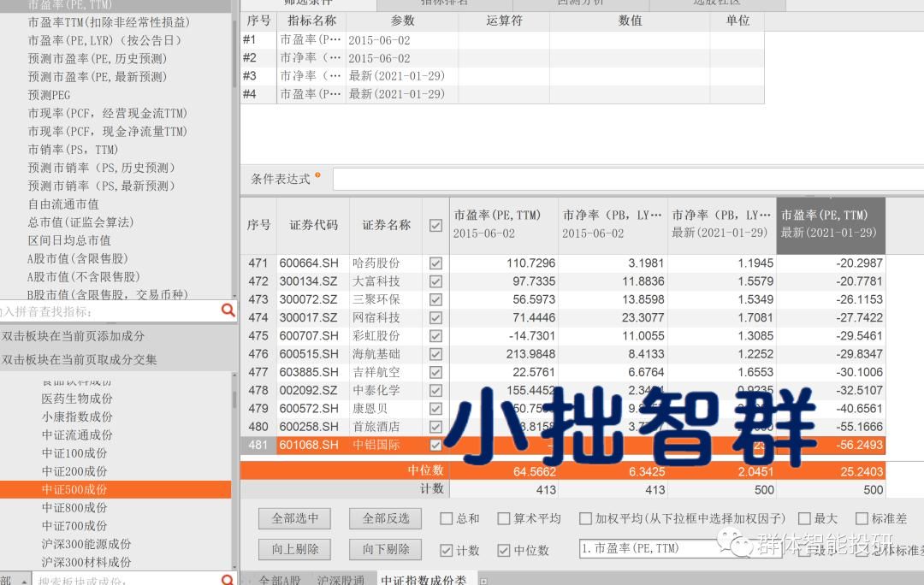924x585 pixels.
Task: Open the weighting factor dropdown showing 1. 市盈率(PE, TTM)
Action: click(x=681, y=548)
